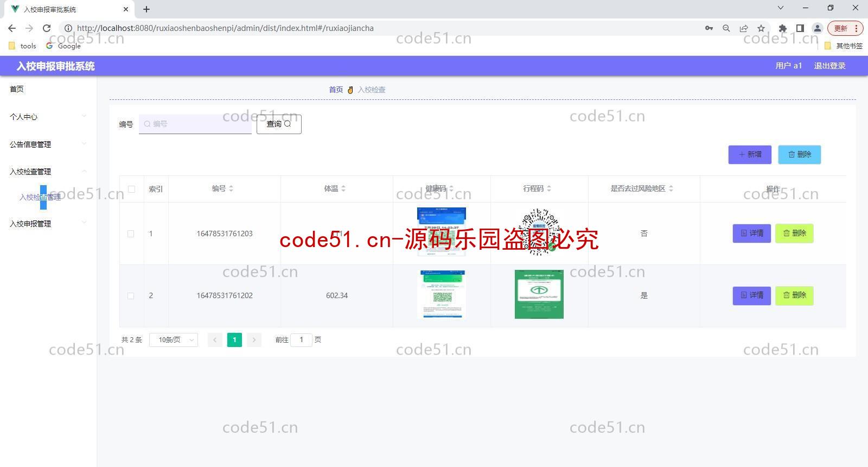Expand the 入校申报管理 sidebar menu
Screen dimensions: 868x467
48,224
